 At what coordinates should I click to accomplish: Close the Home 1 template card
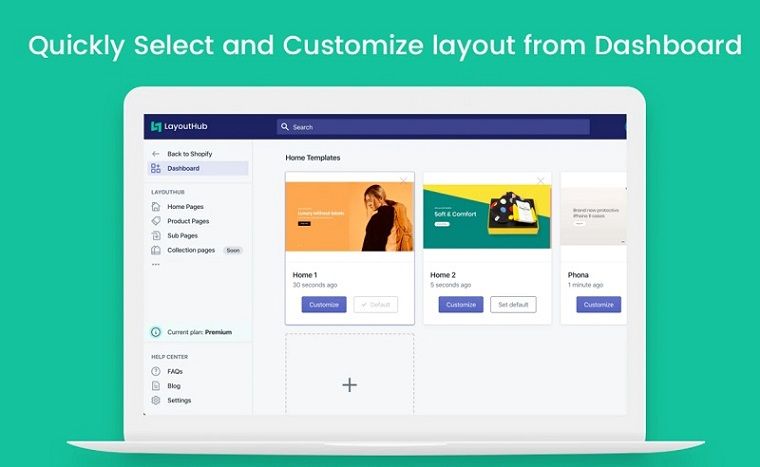pos(403,181)
